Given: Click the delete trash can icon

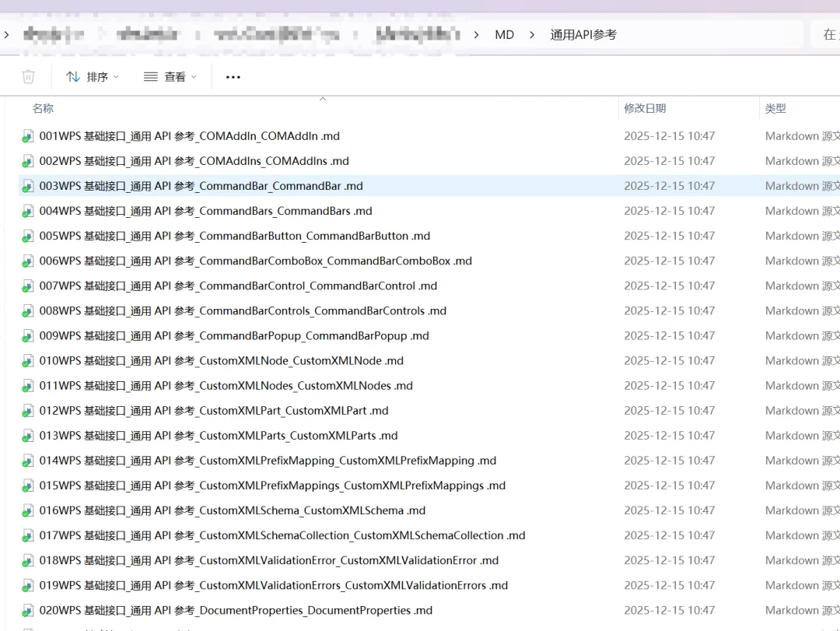Looking at the screenshot, I should point(29,77).
